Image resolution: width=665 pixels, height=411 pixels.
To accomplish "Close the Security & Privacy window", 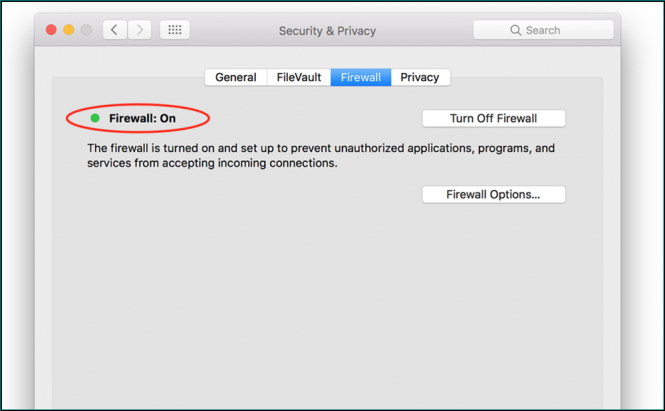I will [x=52, y=30].
